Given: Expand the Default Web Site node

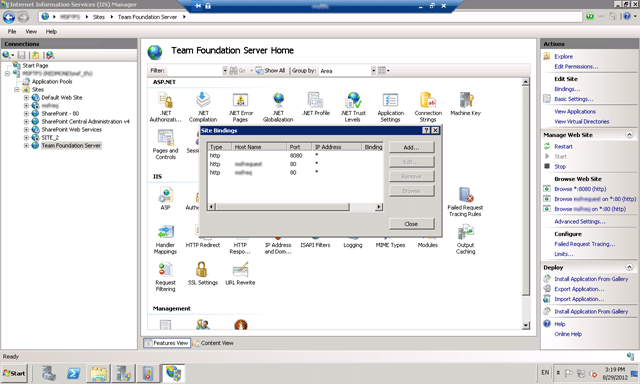Looking at the screenshot, I should (26, 98).
